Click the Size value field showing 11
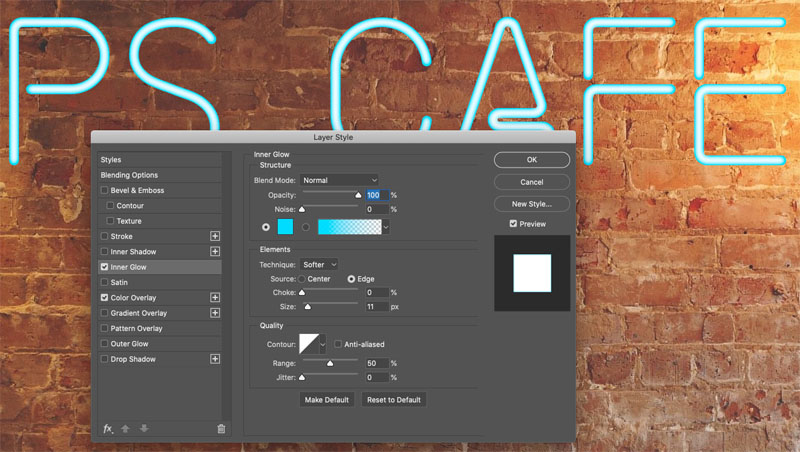 click(x=377, y=307)
